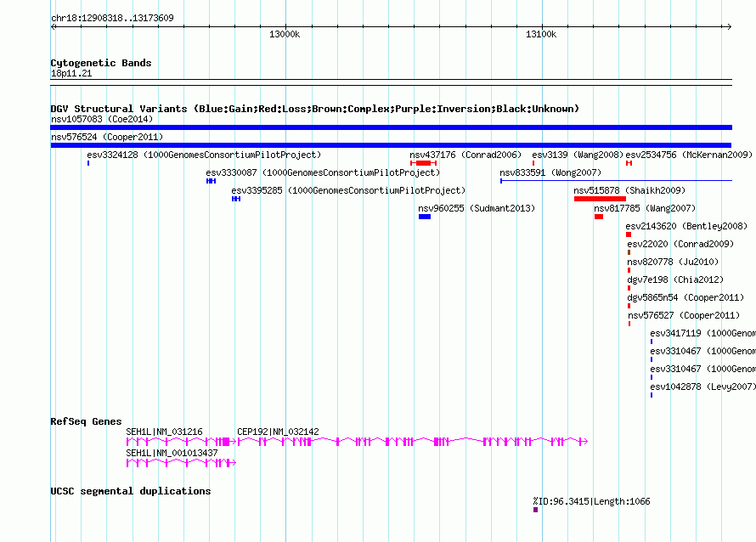Select the CEP192 gene model glyph
This screenshot has height=542, width=756.
[413, 442]
